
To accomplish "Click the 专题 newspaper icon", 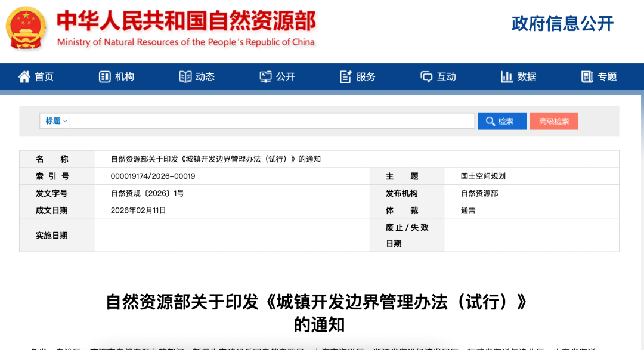I will click(x=587, y=76).
